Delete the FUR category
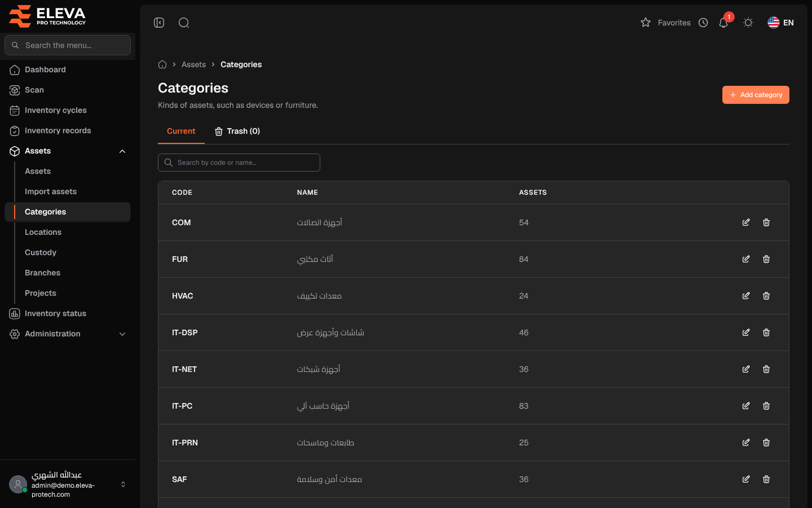 pos(766,259)
